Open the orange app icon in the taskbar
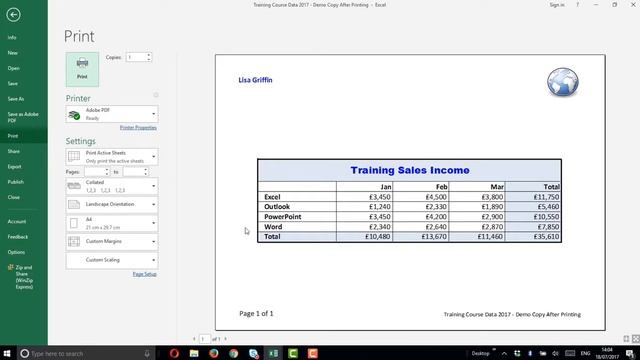 coord(313,353)
